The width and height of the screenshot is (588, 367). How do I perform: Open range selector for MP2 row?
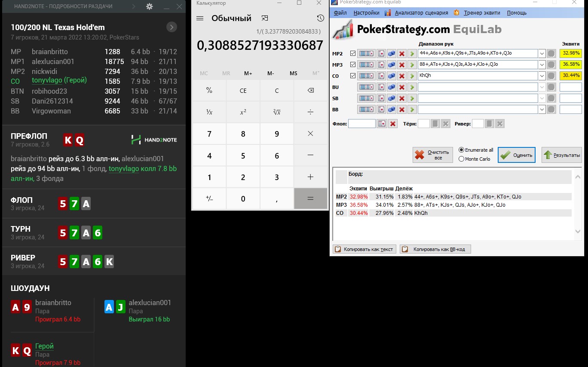pos(366,53)
